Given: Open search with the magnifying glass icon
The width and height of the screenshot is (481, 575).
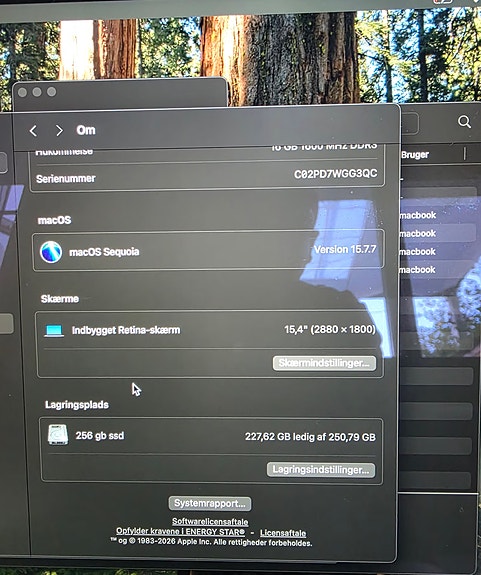Looking at the screenshot, I should (x=464, y=122).
